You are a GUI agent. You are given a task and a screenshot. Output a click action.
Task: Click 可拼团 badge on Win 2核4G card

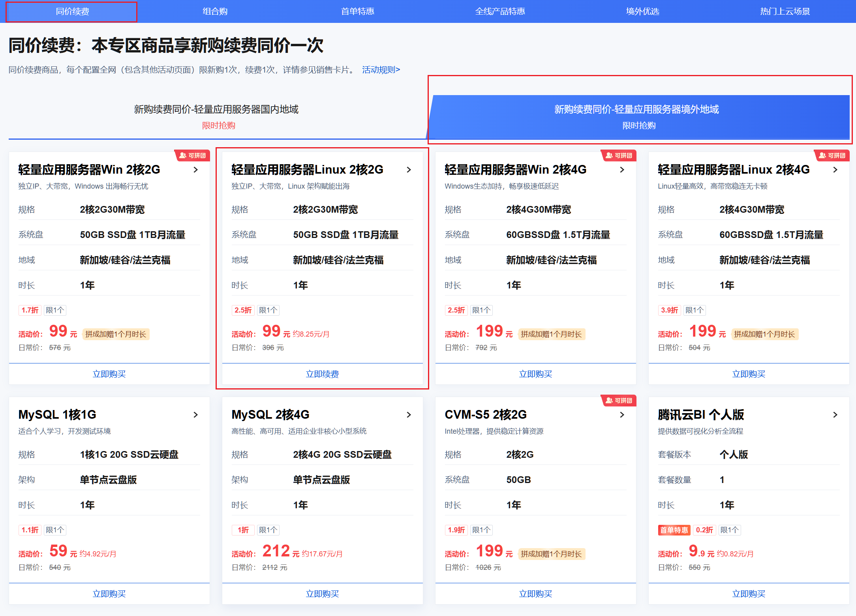(619, 155)
